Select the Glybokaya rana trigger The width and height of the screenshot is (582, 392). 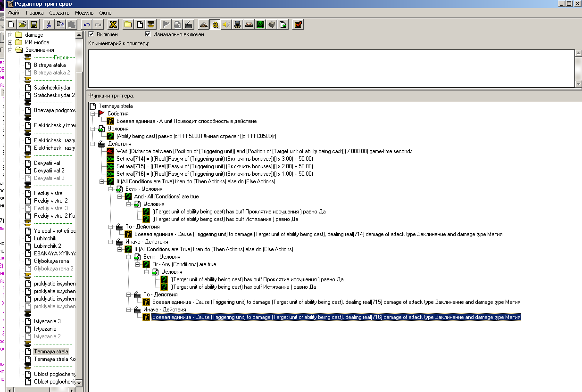pyautogui.click(x=51, y=261)
